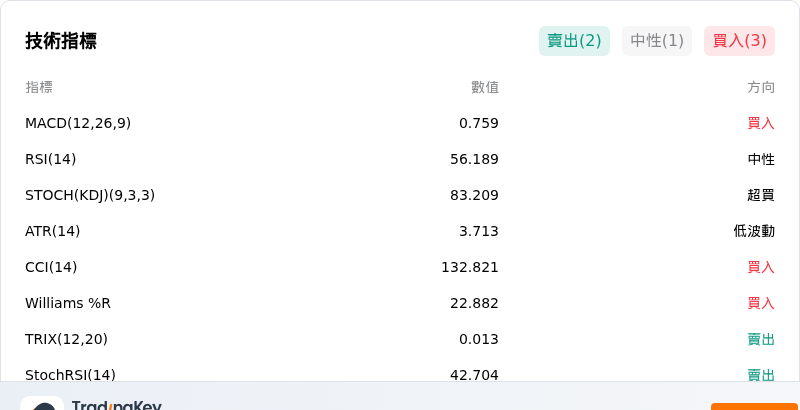
Task: Select the STOCH(KDJ)(9,3,3) indicator row
Action: pyautogui.click(x=400, y=195)
